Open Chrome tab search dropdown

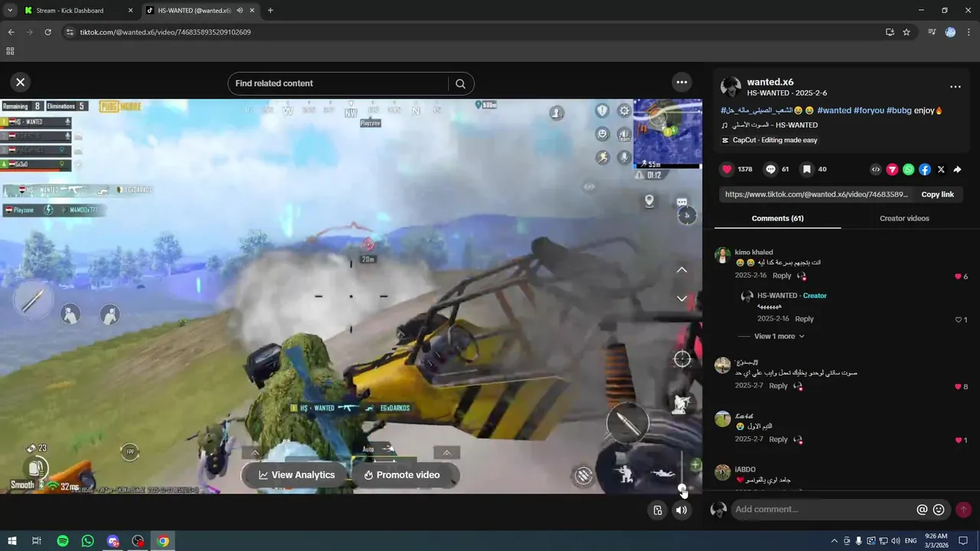tap(9, 11)
